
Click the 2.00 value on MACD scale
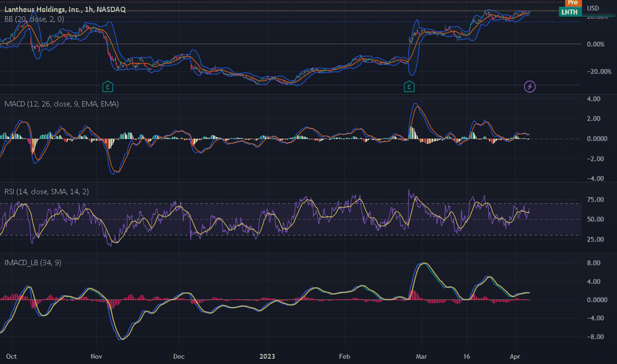tap(594, 119)
